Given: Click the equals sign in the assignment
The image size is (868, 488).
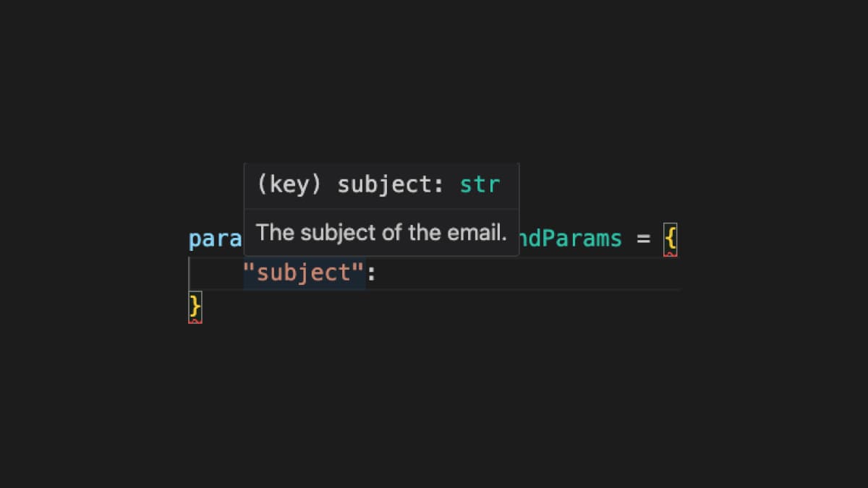Looking at the screenshot, I should [x=642, y=239].
